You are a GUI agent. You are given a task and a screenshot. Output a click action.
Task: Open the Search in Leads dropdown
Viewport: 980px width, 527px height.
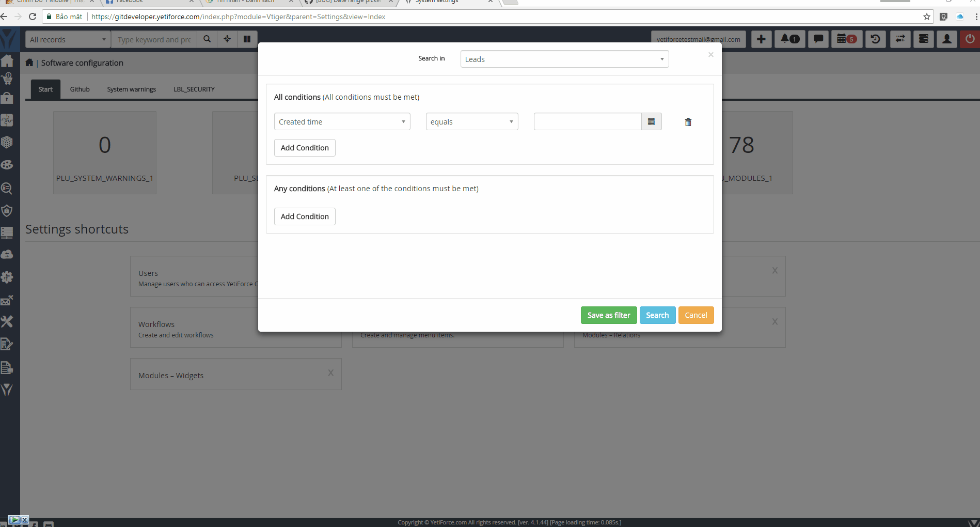coord(564,59)
